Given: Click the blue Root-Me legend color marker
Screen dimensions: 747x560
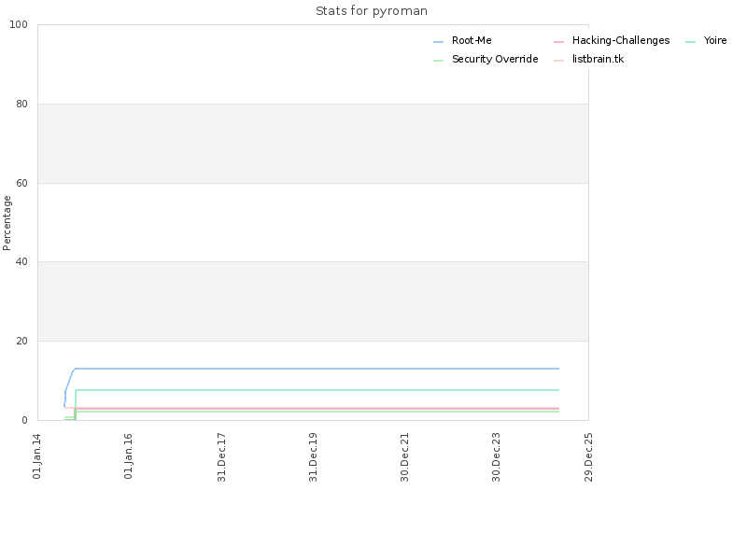Looking at the screenshot, I should coord(438,42).
